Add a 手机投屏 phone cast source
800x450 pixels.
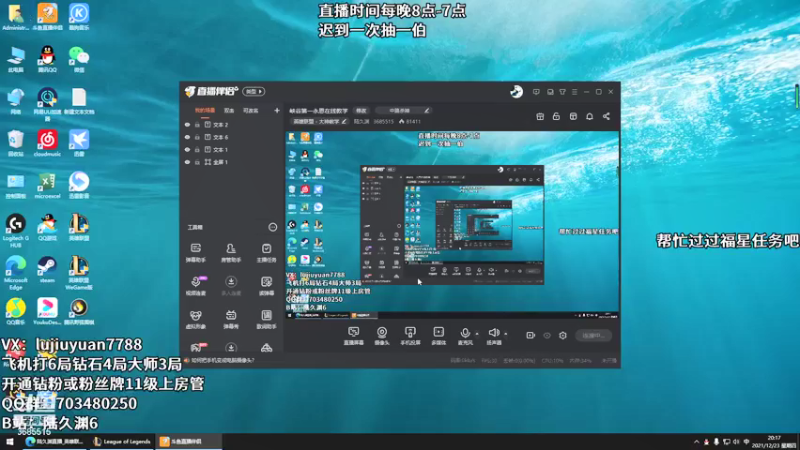click(x=410, y=336)
